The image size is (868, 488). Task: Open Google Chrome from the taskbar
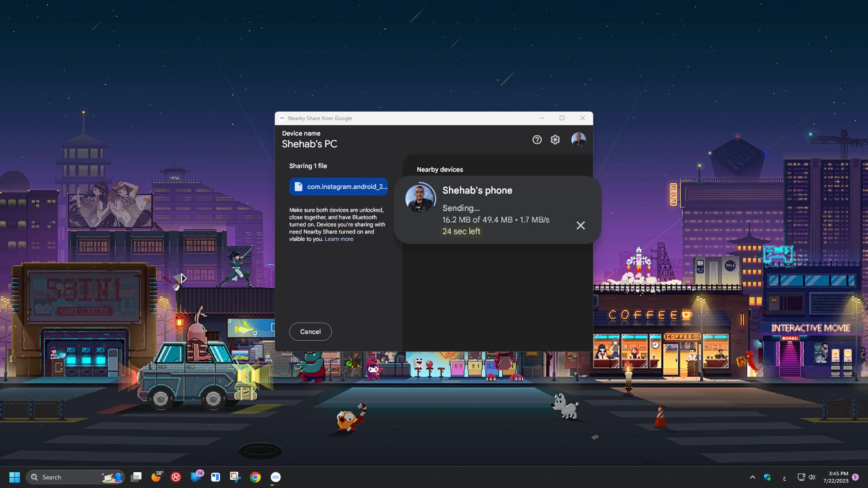tap(255, 477)
